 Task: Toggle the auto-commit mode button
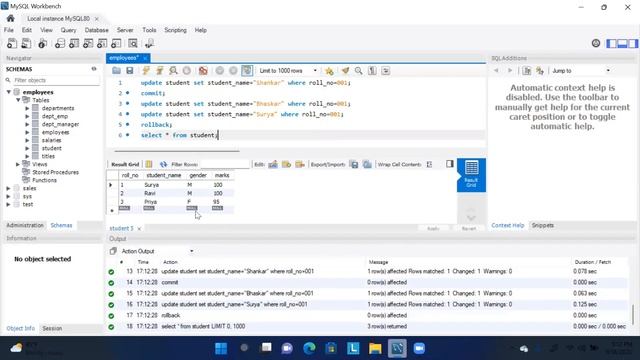pyautogui.click(x=247, y=71)
